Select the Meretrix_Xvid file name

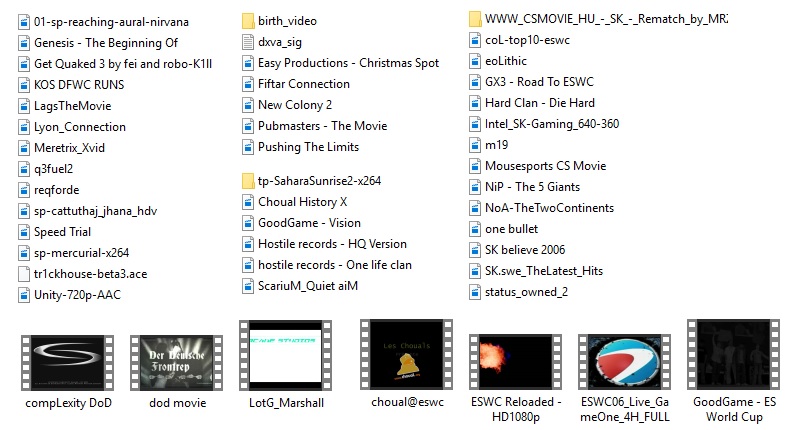pyautogui.click(x=69, y=148)
